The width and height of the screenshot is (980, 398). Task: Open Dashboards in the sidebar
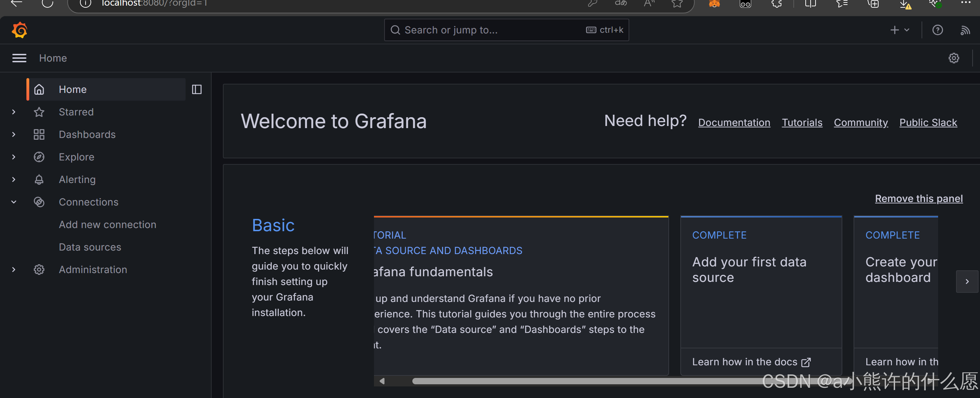point(87,134)
